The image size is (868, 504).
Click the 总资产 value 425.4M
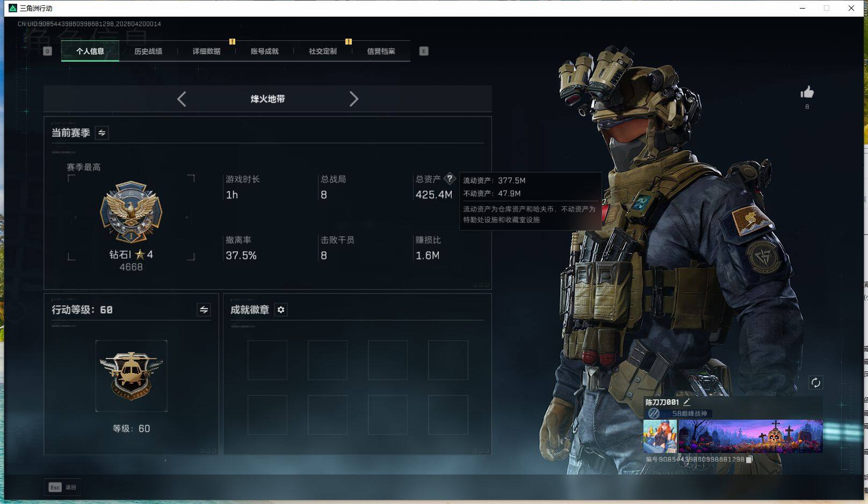(x=434, y=195)
